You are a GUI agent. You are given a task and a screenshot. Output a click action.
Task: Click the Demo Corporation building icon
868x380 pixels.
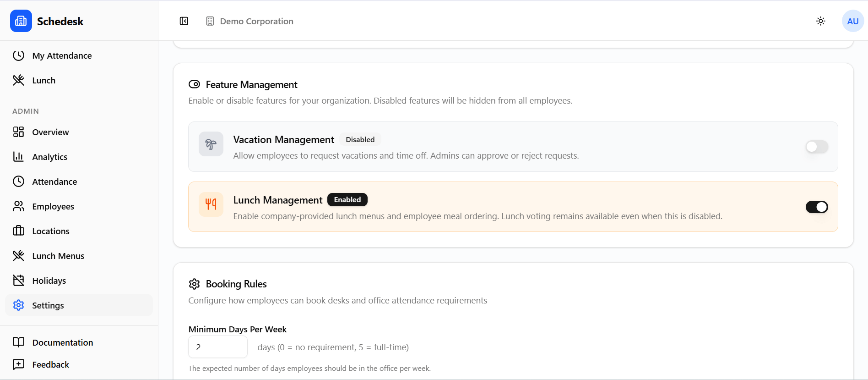pos(210,21)
